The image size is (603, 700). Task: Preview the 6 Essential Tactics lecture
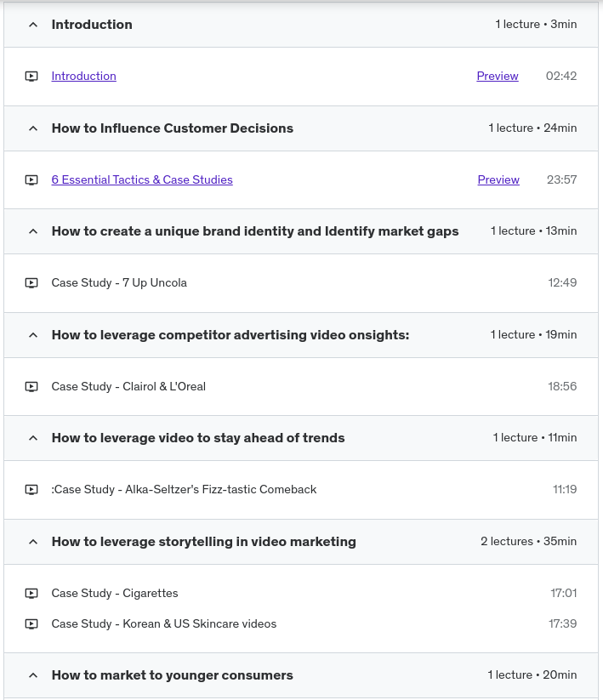pos(498,179)
